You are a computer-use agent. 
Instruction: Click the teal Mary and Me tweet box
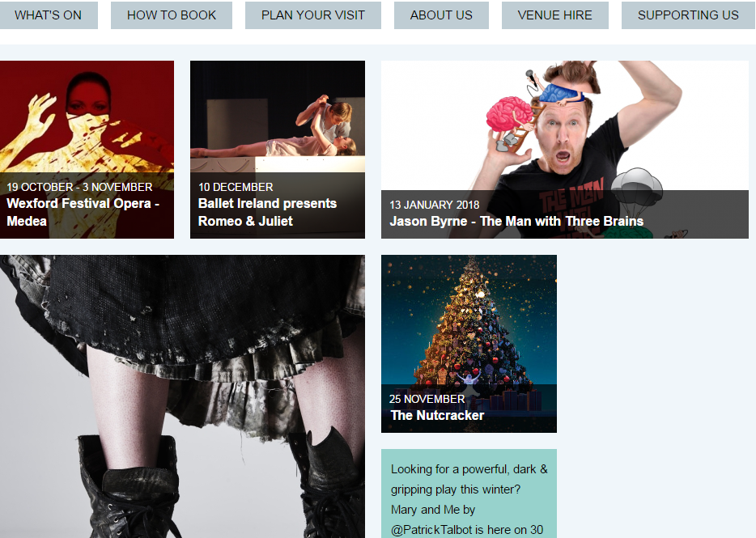[x=469, y=494]
